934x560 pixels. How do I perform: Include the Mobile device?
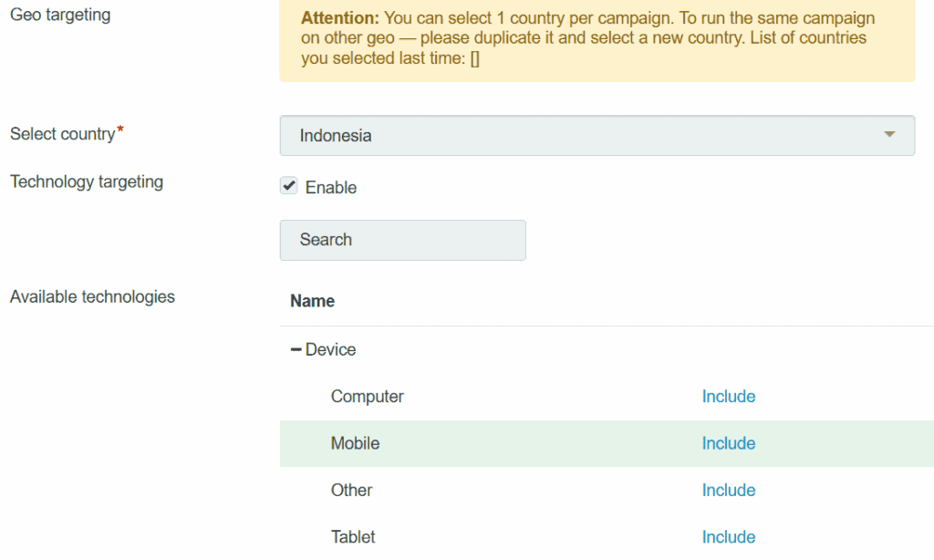click(728, 443)
